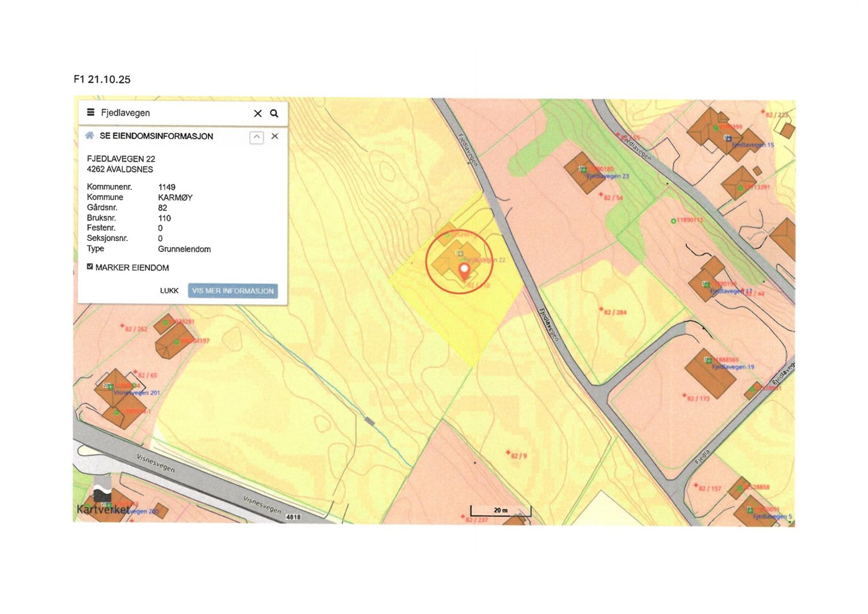Open the hamburger menu in search bar
Image resolution: width=868 pixels, height=614 pixels.
coord(90,113)
